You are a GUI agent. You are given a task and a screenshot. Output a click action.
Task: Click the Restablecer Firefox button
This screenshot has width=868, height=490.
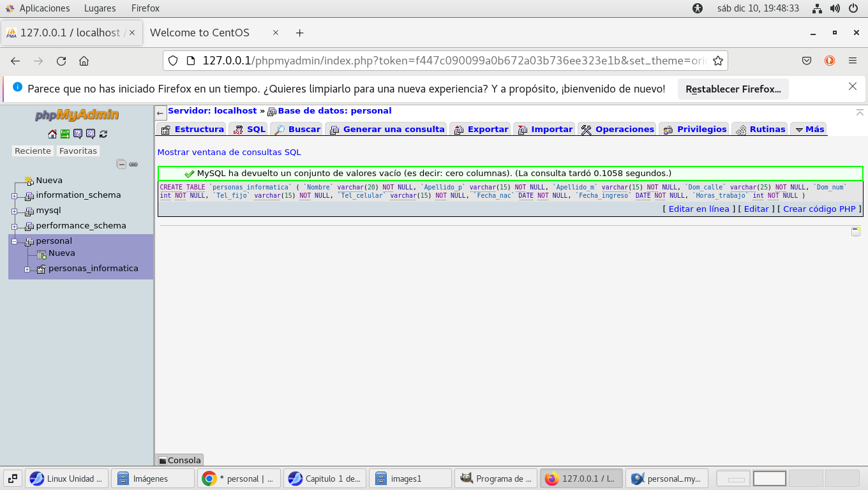733,89
